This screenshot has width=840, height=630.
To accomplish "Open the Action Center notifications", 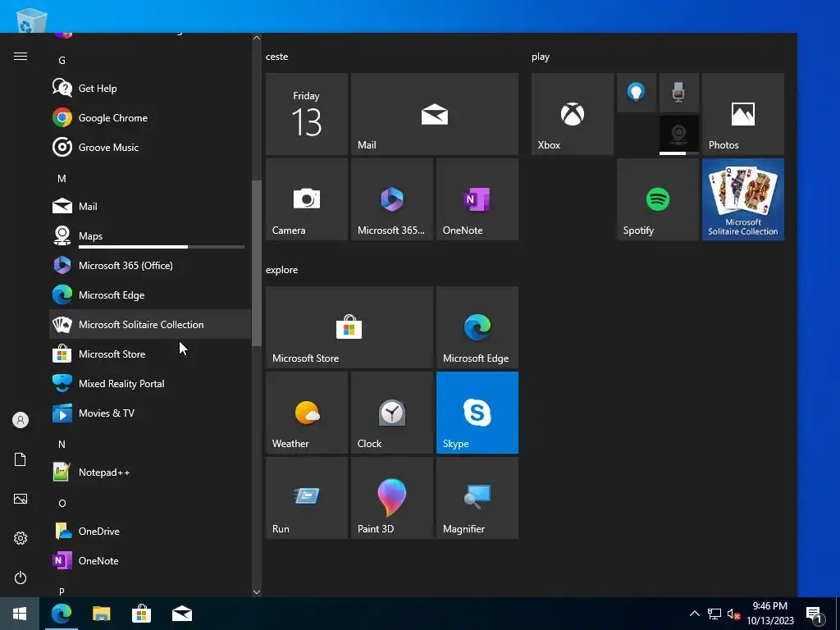I will 815,614.
